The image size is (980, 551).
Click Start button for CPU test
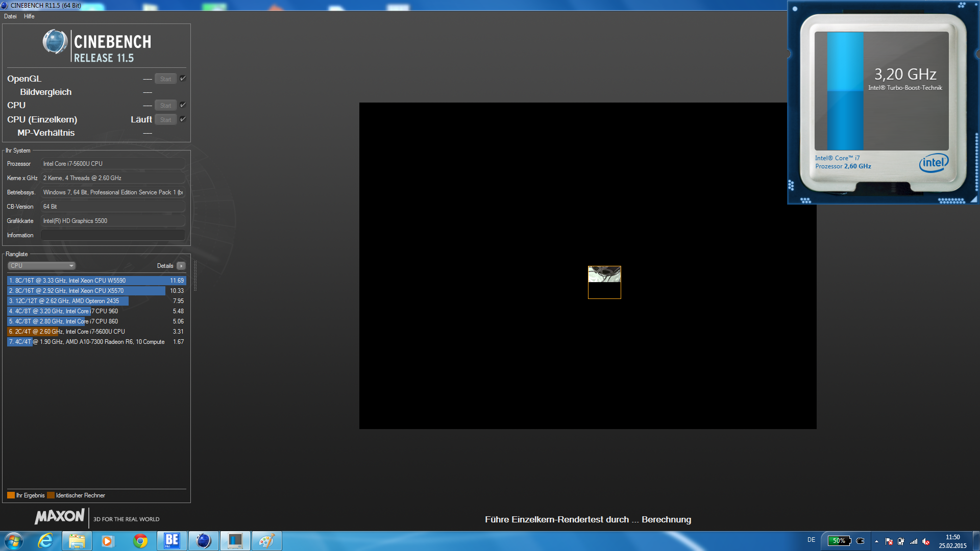point(165,106)
